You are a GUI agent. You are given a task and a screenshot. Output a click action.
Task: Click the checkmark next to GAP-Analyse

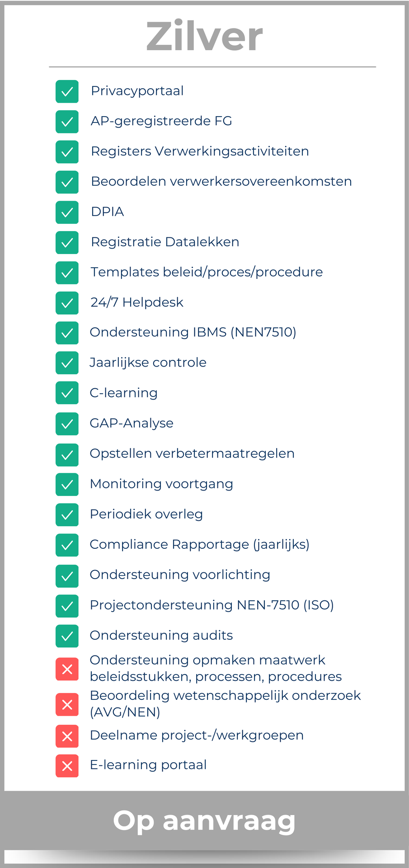pyautogui.click(x=67, y=424)
